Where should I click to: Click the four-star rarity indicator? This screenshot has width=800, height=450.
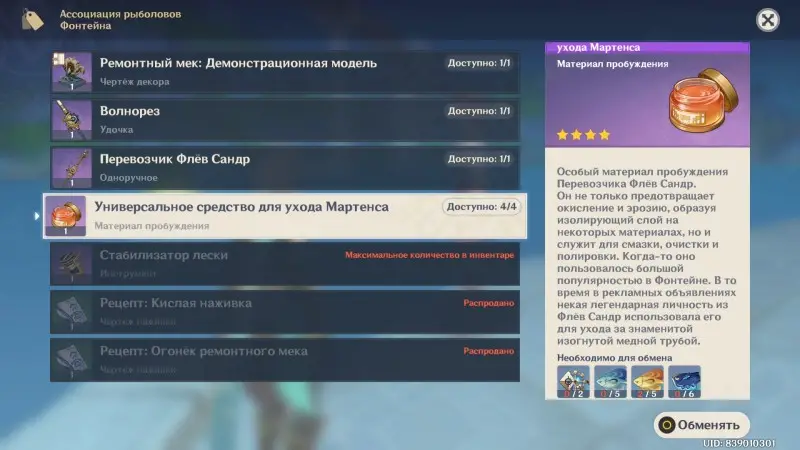(583, 135)
